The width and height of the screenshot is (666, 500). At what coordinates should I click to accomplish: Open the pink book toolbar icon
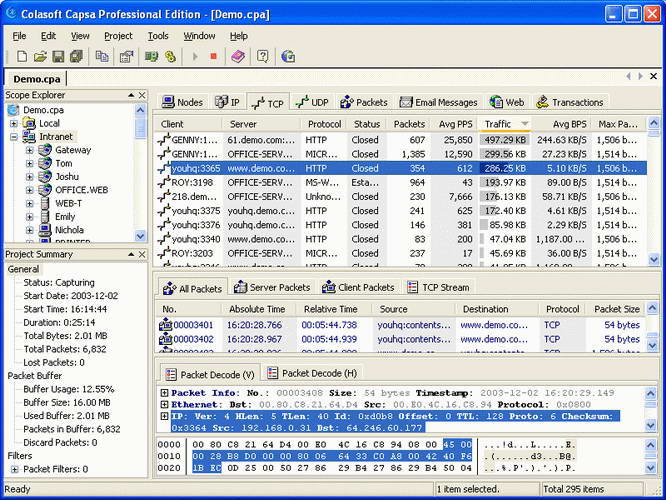coord(238,56)
